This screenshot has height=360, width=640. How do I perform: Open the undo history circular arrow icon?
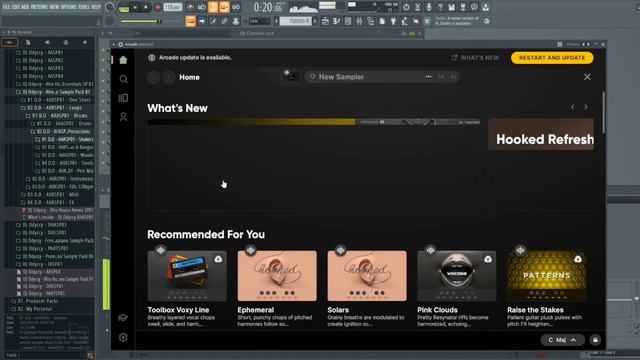pos(406,7)
